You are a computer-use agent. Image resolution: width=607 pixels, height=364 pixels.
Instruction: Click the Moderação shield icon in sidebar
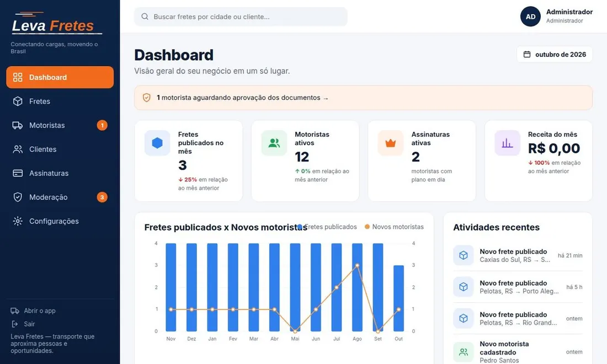click(18, 197)
